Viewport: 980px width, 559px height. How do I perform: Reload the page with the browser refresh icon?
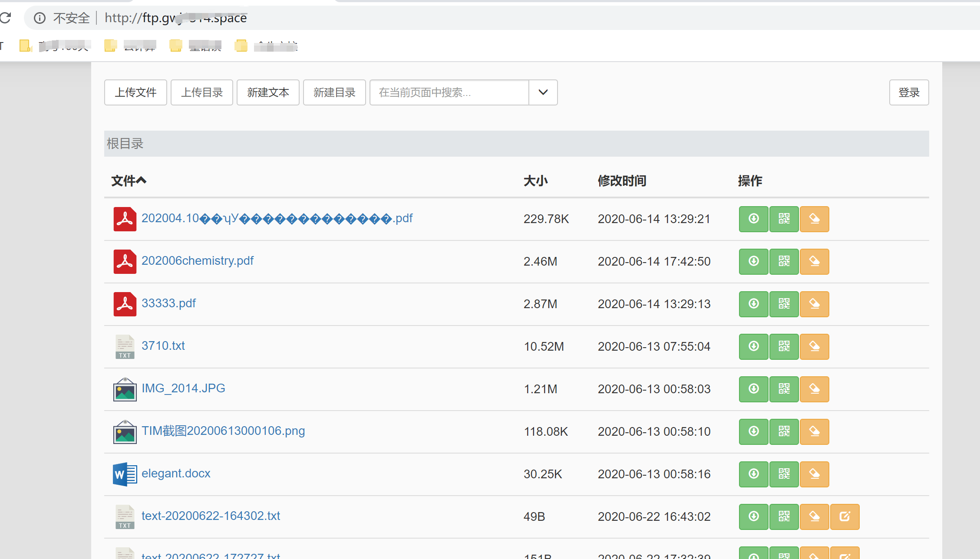pyautogui.click(x=5, y=18)
